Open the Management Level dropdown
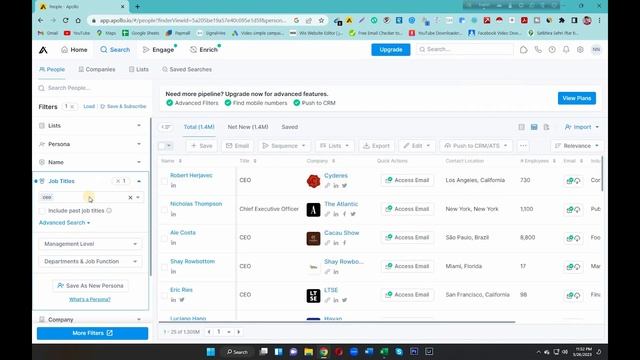The height and width of the screenshot is (360, 640). coord(91,244)
